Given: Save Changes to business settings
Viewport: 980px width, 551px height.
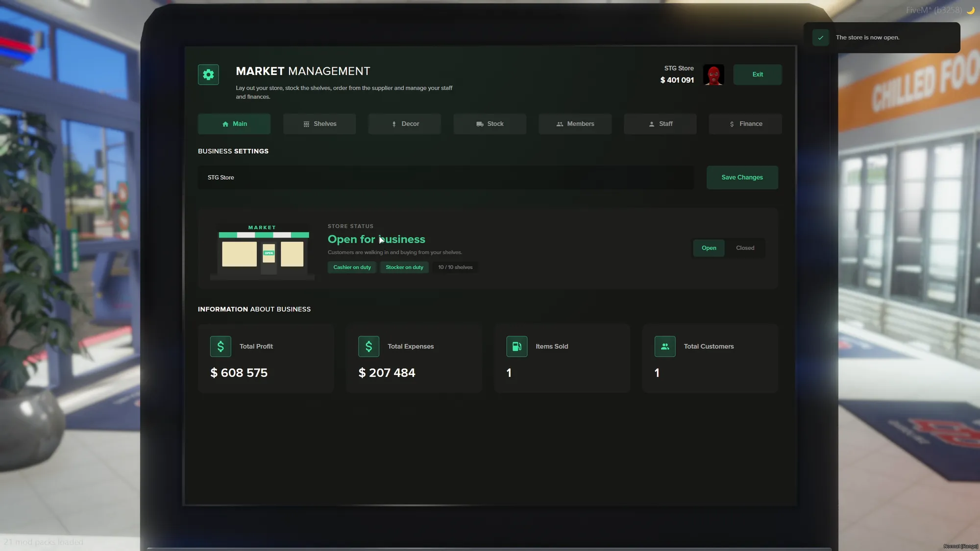Looking at the screenshot, I should [742, 177].
